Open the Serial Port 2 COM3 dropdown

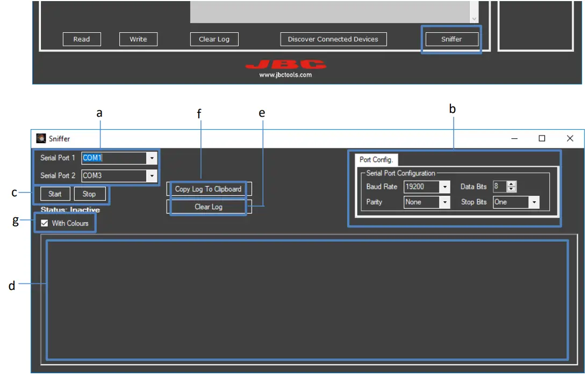(x=152, y=175)
